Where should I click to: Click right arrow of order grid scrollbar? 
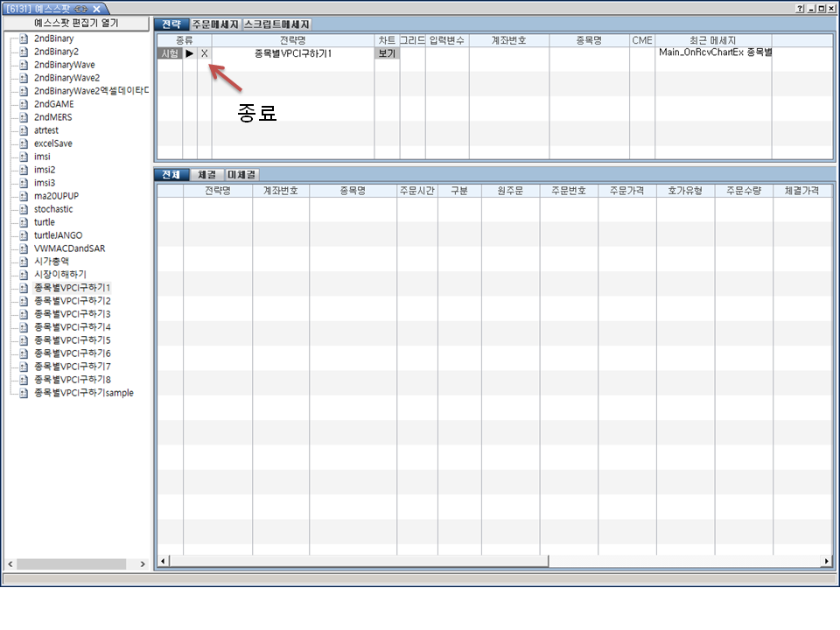[826, 561]
